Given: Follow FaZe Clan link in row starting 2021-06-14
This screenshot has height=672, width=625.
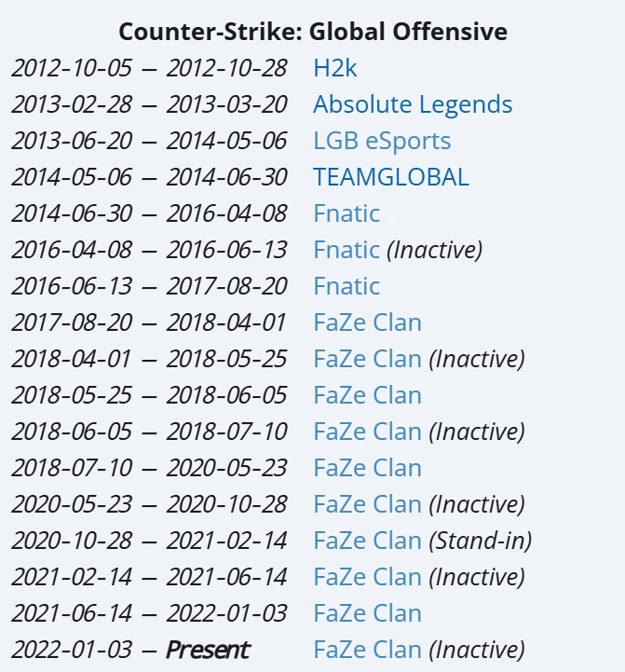Looking at the screenshot, I should point(367,613).
